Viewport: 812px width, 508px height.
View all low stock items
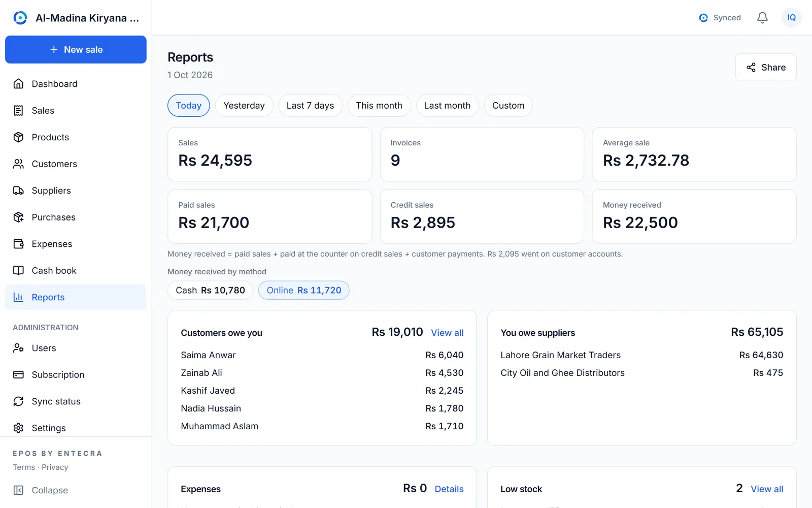(x=767, y=489)
